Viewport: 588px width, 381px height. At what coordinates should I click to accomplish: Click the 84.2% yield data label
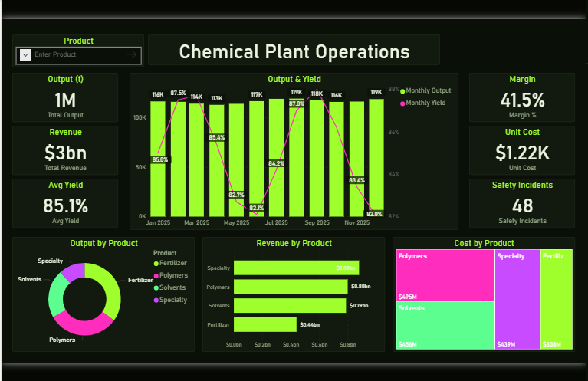(277, 163)
